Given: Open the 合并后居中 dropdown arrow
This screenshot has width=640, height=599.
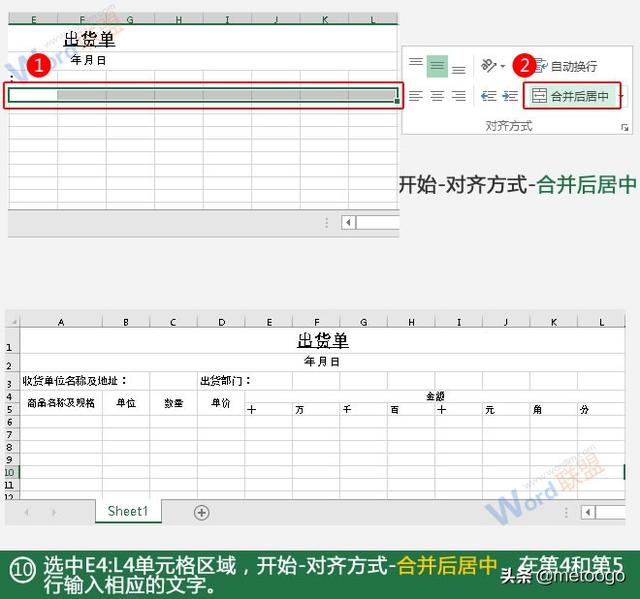Looking at the screenshot, I should coord(621,96).
